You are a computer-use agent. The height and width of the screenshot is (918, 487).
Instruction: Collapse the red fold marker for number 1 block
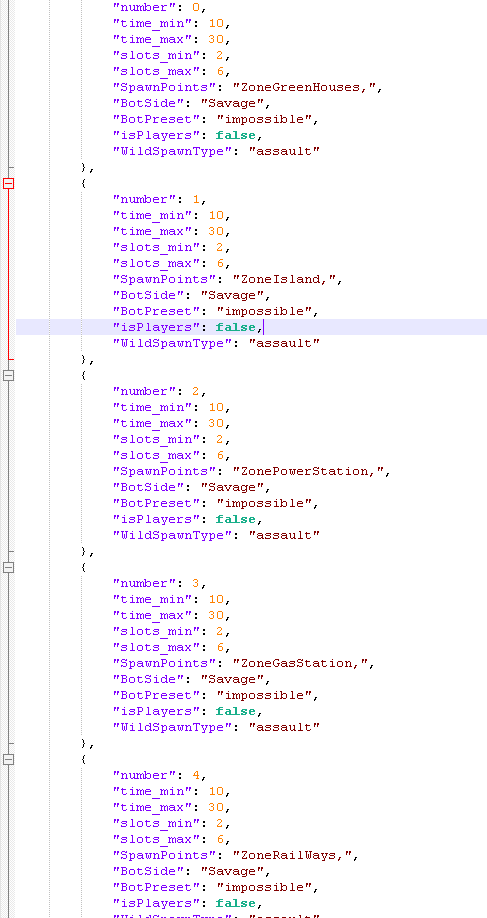pos(8,183)
